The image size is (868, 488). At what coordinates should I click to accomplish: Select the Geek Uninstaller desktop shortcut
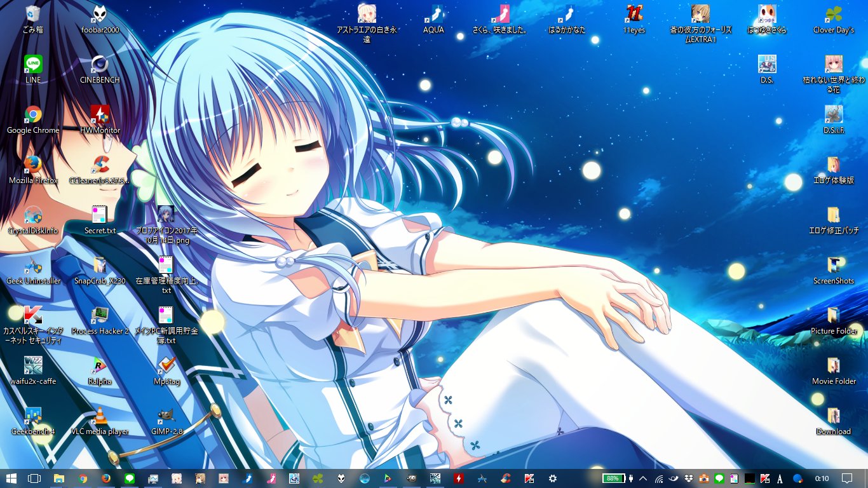click(x=32, y=270)
